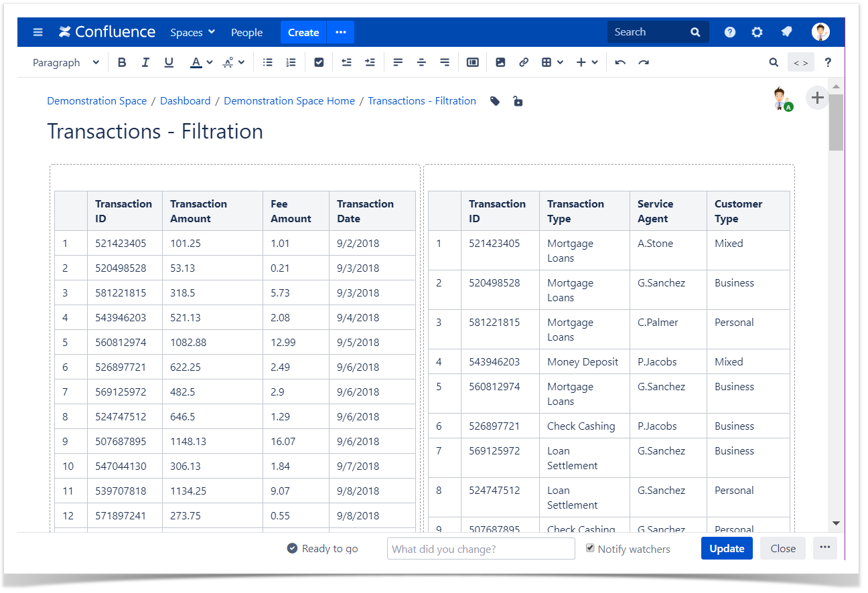Image resolution: width=868 pixels, height=593 pixels.
Task: Toggle bold formatting in the toolbar
Action: click(122, 62)
